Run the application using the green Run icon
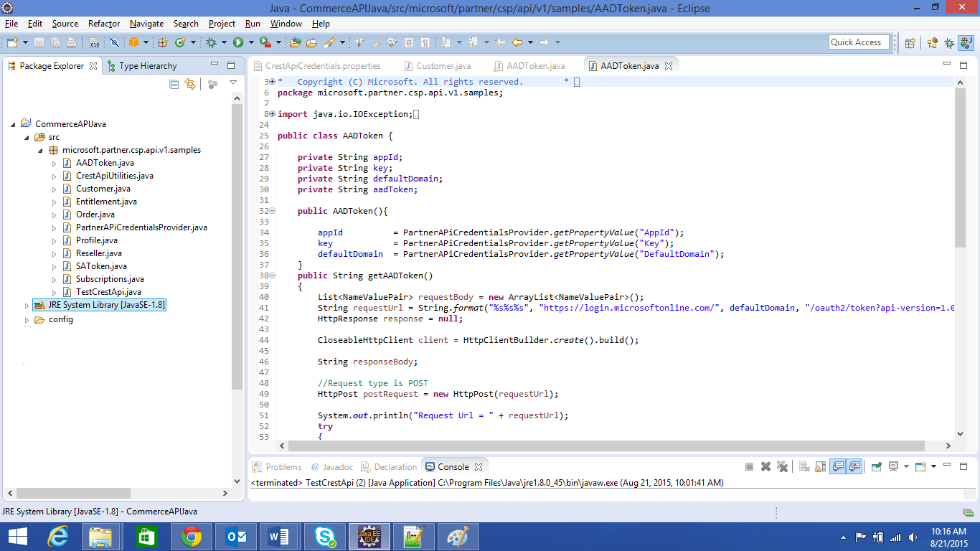The height and width of the screenshot is (551, 980). [x=237, y=42]
